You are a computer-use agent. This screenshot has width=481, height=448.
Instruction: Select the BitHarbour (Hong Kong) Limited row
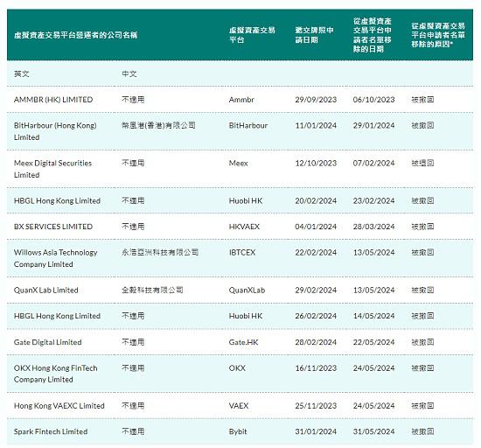240,131
